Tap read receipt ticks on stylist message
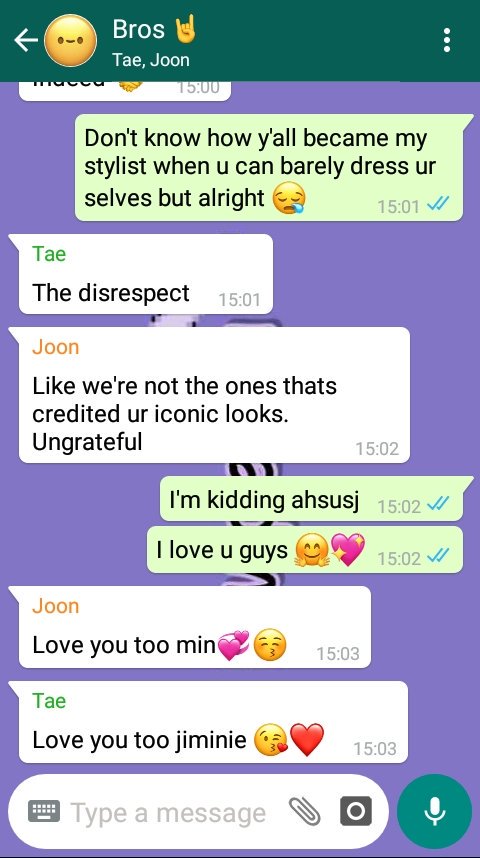Image resolution: width=480 pixels, height=858 pixels. pos(438,205)
